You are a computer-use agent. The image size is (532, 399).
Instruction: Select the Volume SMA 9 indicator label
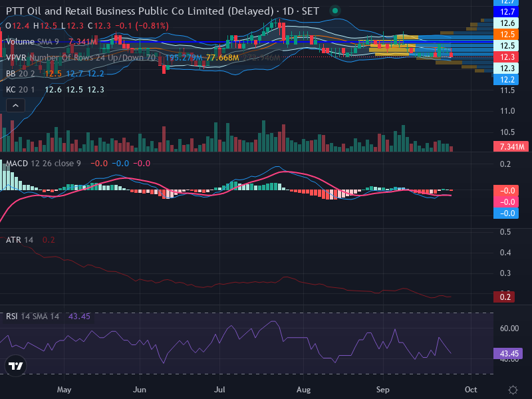click(32, 42)
